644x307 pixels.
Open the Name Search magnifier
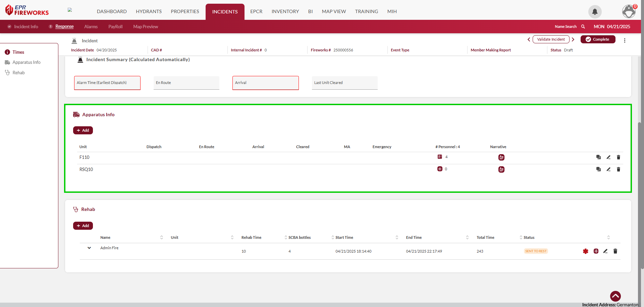click(583, 27)
